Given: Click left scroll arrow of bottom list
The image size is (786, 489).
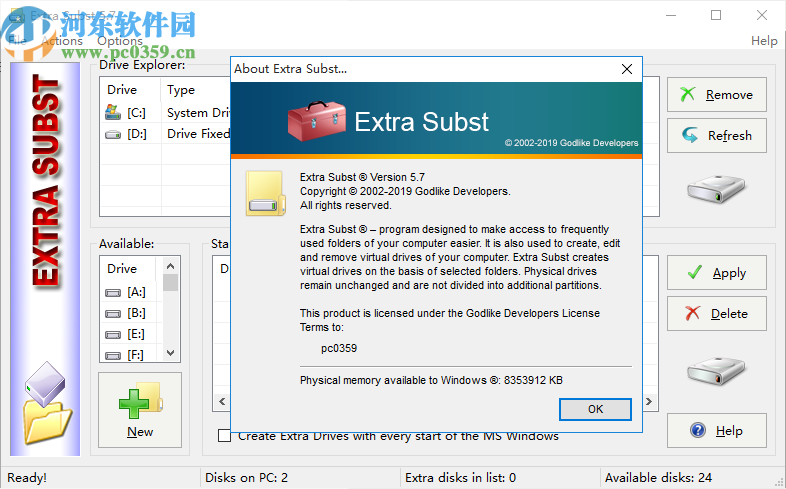Looking at the screenshot, I should tap(222, 401).
